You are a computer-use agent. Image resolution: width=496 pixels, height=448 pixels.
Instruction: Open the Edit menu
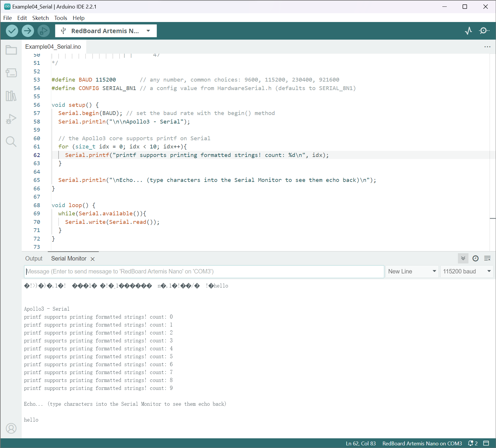22,18
